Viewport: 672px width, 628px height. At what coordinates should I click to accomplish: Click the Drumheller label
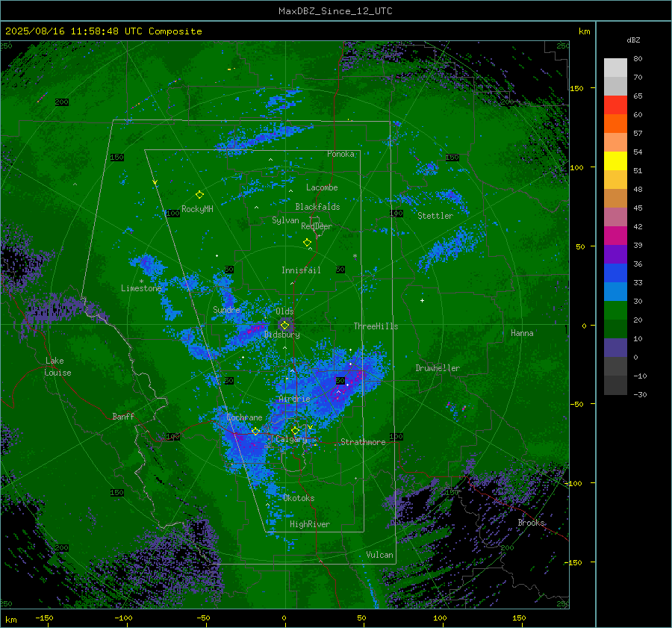pyautogui.click(x=438, y=368)
